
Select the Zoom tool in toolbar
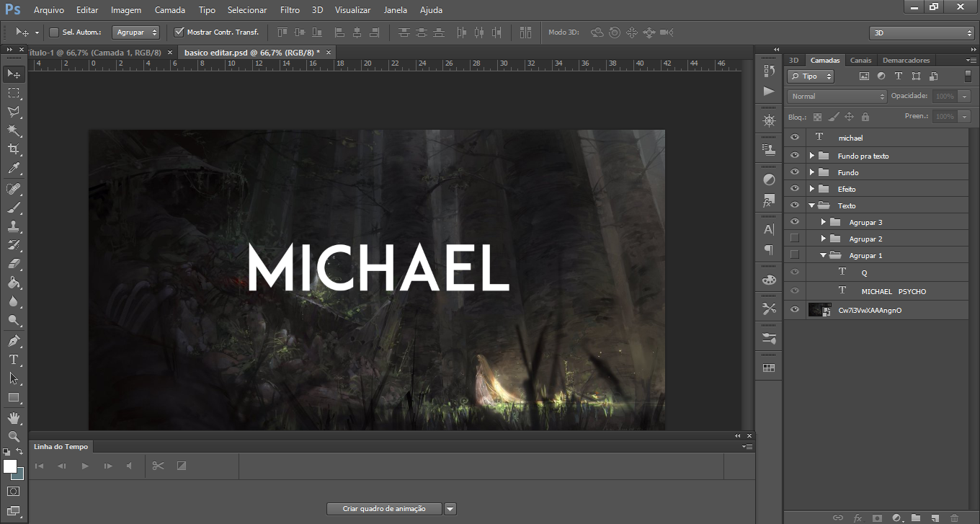pos(13,437)
